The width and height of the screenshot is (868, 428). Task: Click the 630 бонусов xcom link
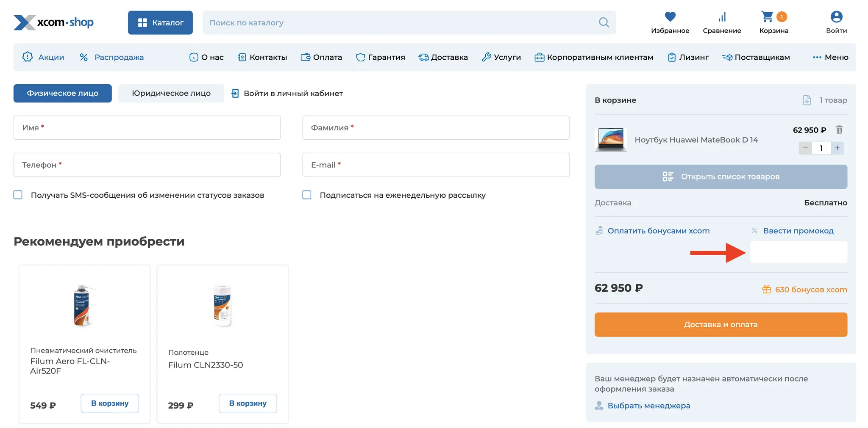[x=804, y=290]
